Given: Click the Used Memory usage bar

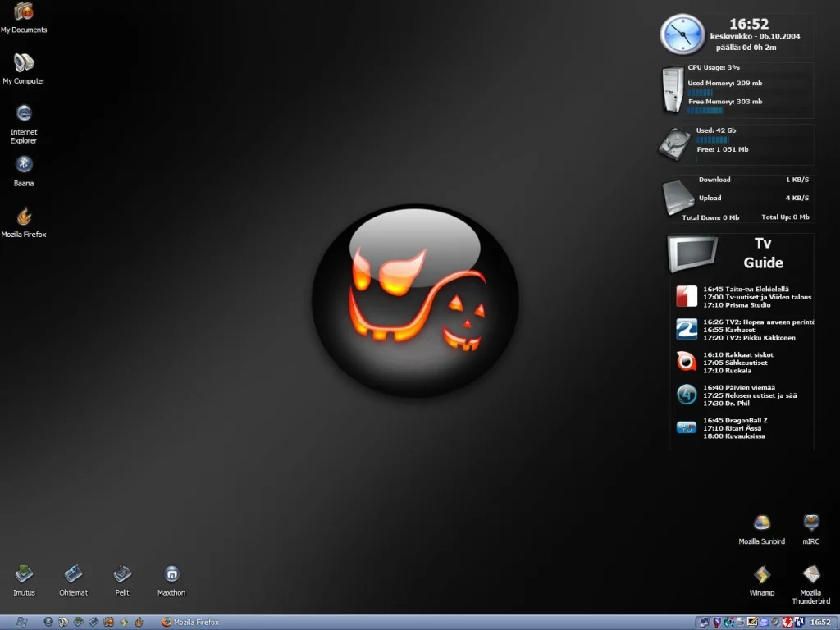Looking at the screenshot, I should click(700, 93).
